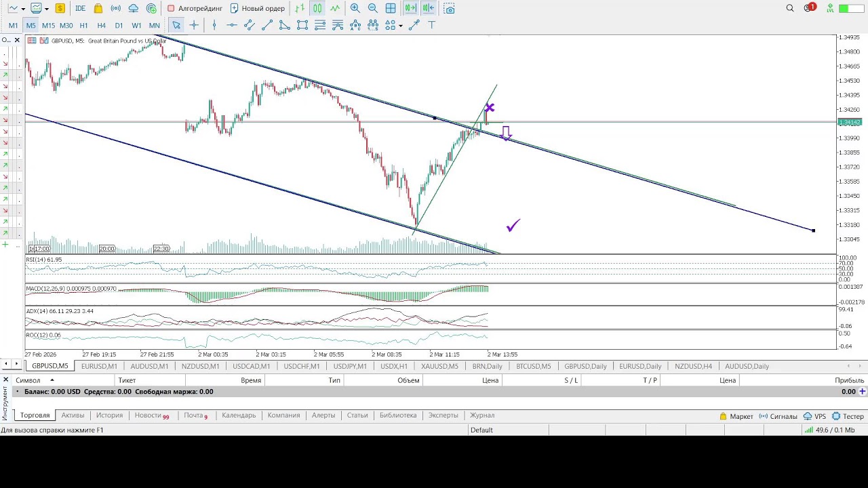Screen dimensions: 868x488
Task: Switch chart to bar display
Action: (300, 8)
